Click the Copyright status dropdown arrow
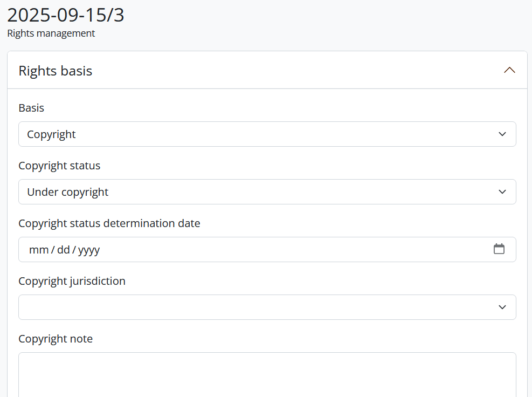 point(502,192)
